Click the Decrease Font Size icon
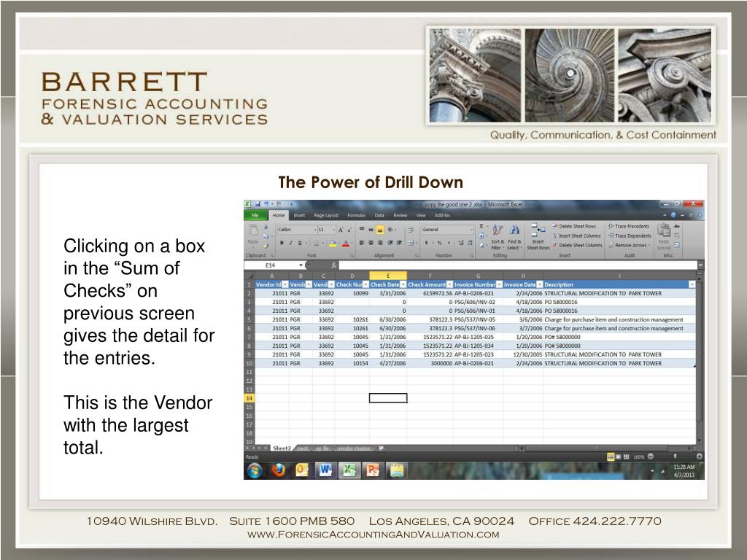The image size is (747, 560). tap(349, 230)
